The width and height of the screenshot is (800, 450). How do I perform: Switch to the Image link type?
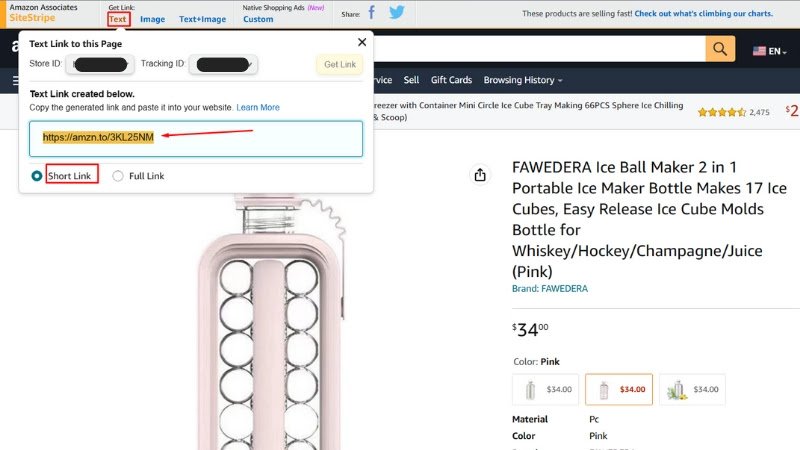click(152, 19)
